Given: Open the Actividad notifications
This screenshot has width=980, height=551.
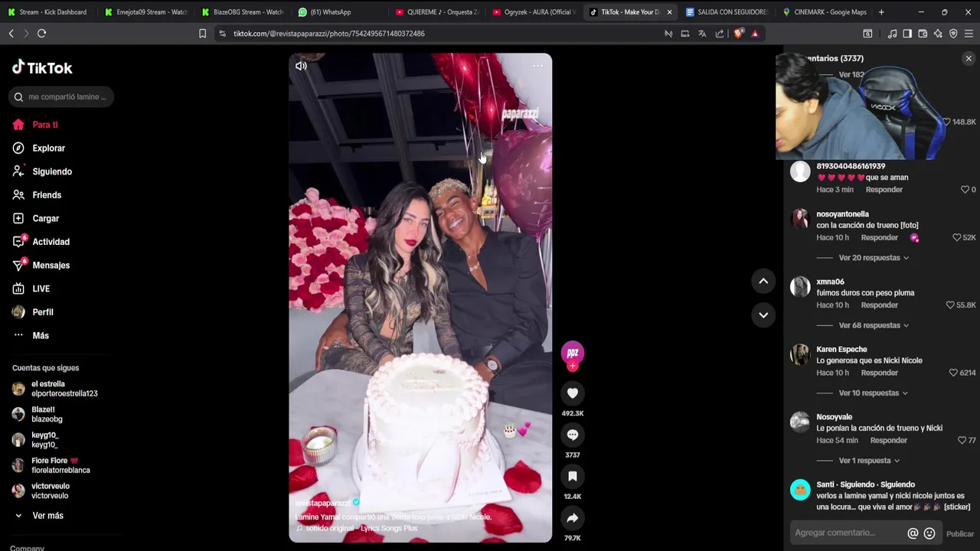Looking at the screenshot, I should pos(41,242).
